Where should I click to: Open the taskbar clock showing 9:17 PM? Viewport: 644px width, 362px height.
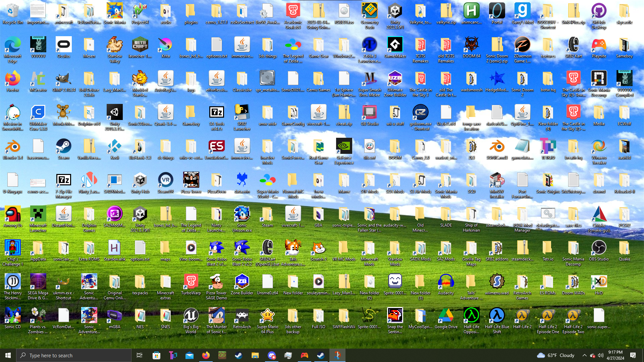[615, 355]
